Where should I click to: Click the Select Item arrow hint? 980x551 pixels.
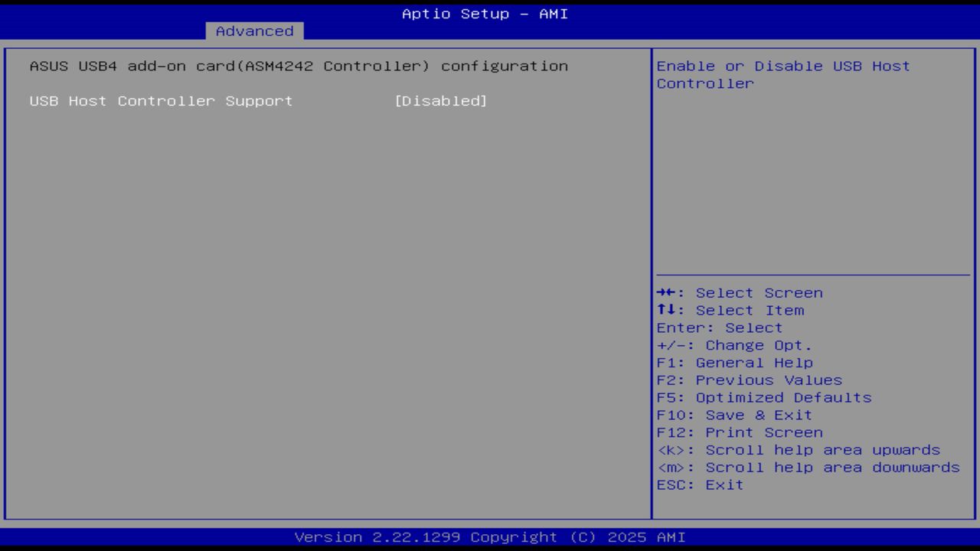click(730, 310)
